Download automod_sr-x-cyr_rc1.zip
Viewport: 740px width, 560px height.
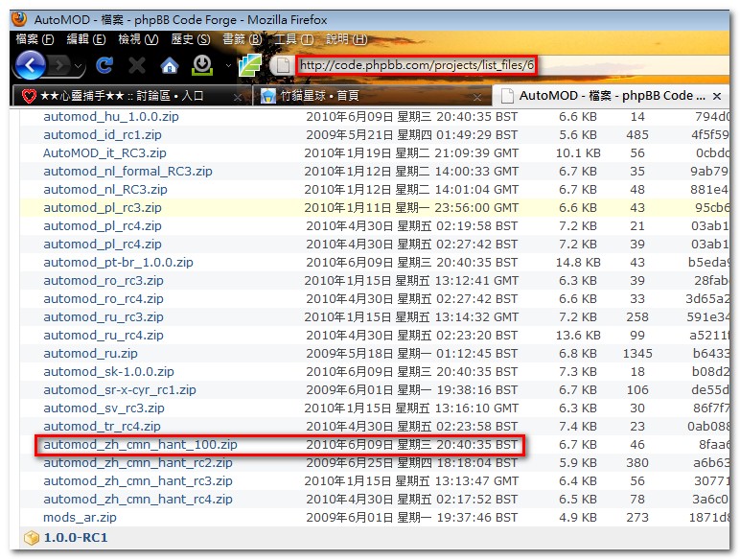point(120,390)
